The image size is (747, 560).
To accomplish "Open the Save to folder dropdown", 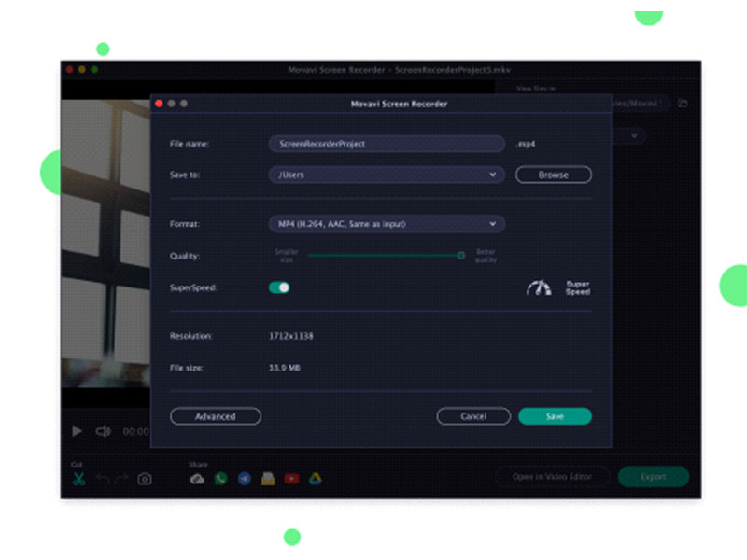I will click(387, 175).
